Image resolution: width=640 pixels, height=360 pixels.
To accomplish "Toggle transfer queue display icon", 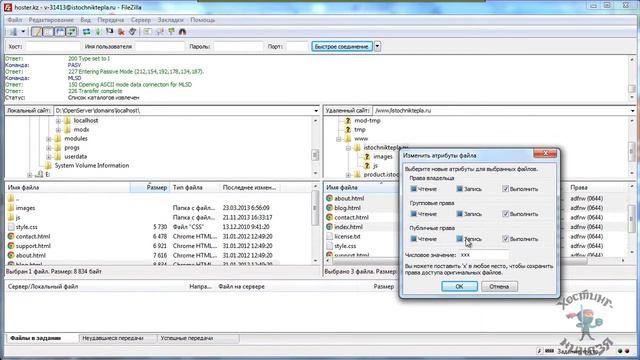I will [x=71, y=32].
